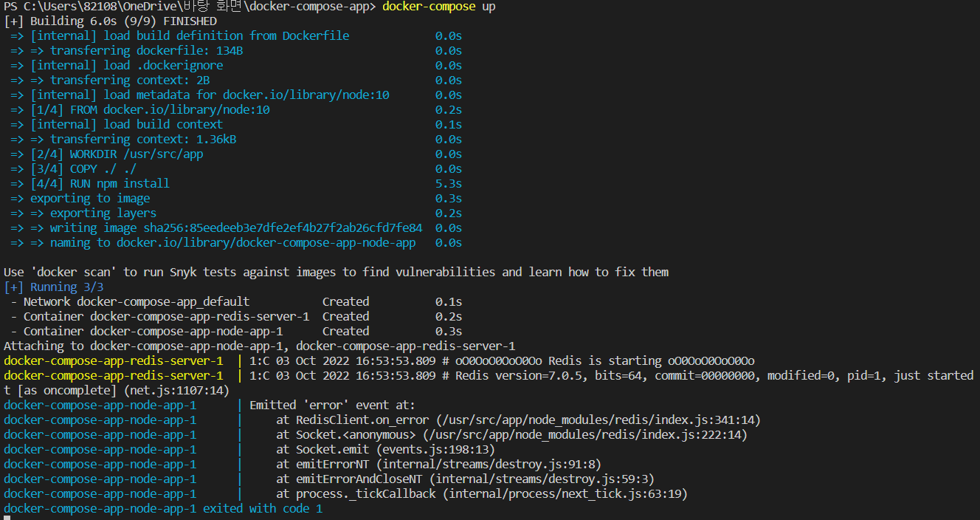The height and width of the screenshot is (520, 980).
Task: Click 'at RedisClient.on_error' stack trace line
Action: (382, 420)
